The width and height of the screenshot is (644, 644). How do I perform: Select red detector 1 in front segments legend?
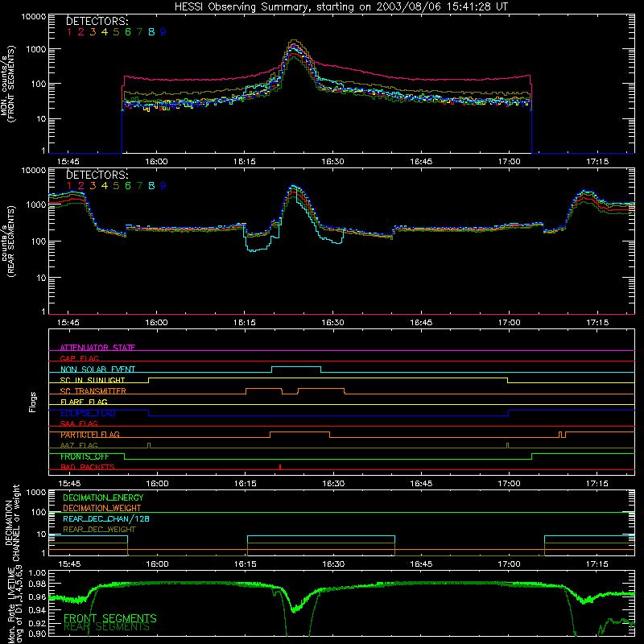coord(69,32)
